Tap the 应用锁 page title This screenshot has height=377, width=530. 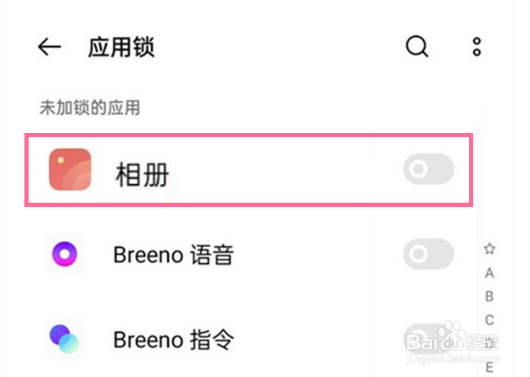point(121,47)
